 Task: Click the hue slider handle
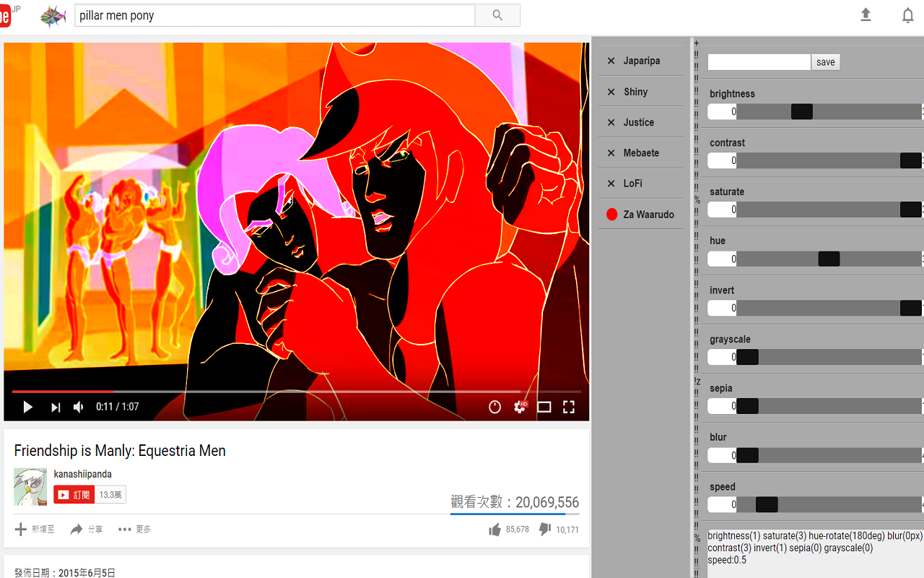click(829, 259)
